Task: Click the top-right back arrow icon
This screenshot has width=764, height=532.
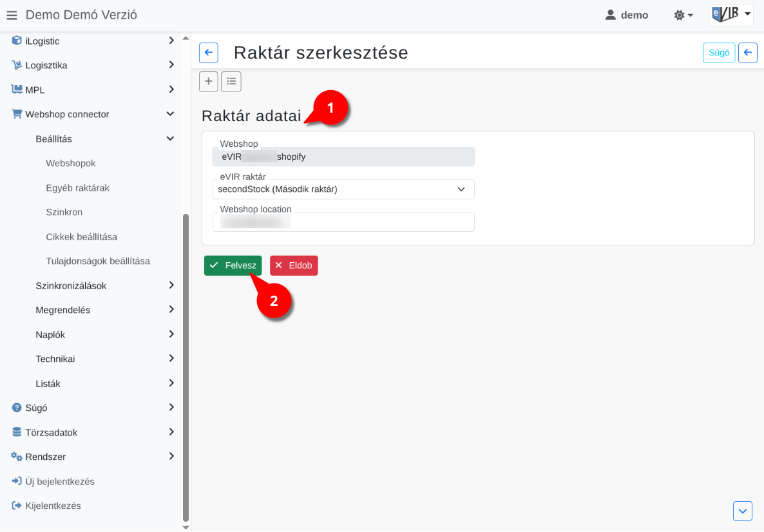Action: (747, 53)
